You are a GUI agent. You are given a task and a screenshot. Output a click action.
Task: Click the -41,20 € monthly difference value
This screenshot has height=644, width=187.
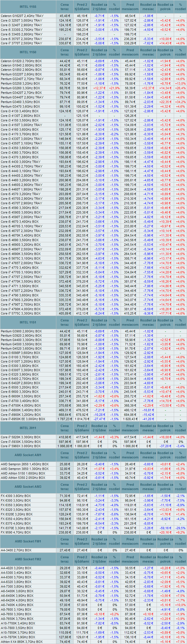click(x=148, y=419)
